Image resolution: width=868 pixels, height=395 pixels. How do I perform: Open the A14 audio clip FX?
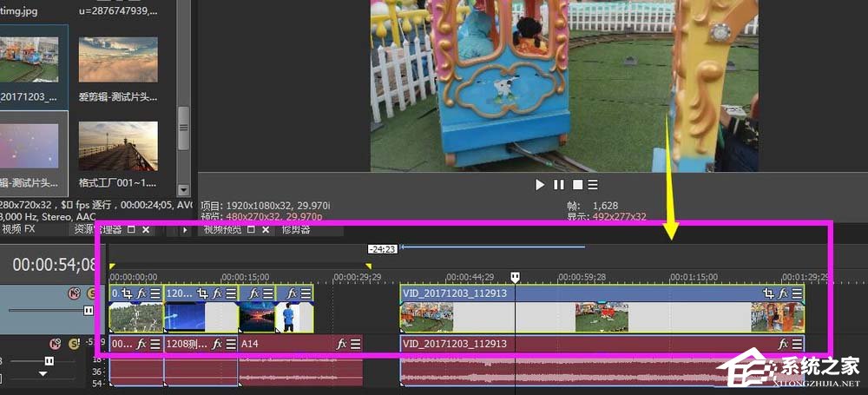coord(342,344)
